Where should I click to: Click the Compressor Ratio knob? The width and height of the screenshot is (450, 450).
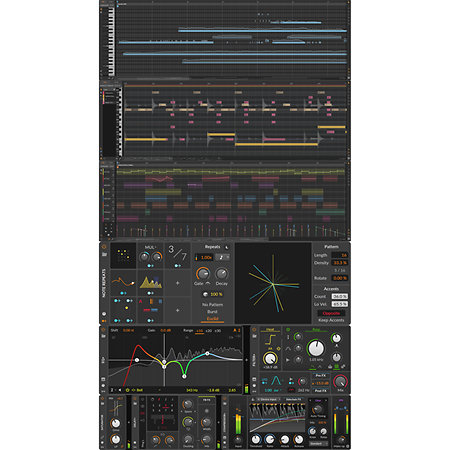point(270,439)
